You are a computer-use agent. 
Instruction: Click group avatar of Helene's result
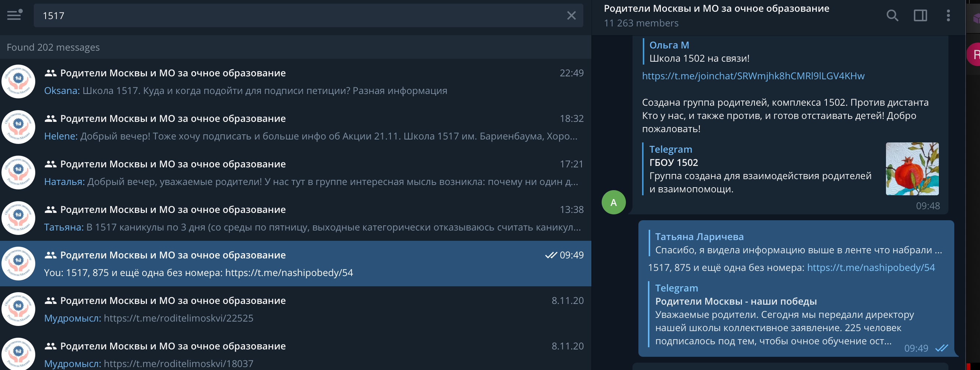tap(18, 127)
